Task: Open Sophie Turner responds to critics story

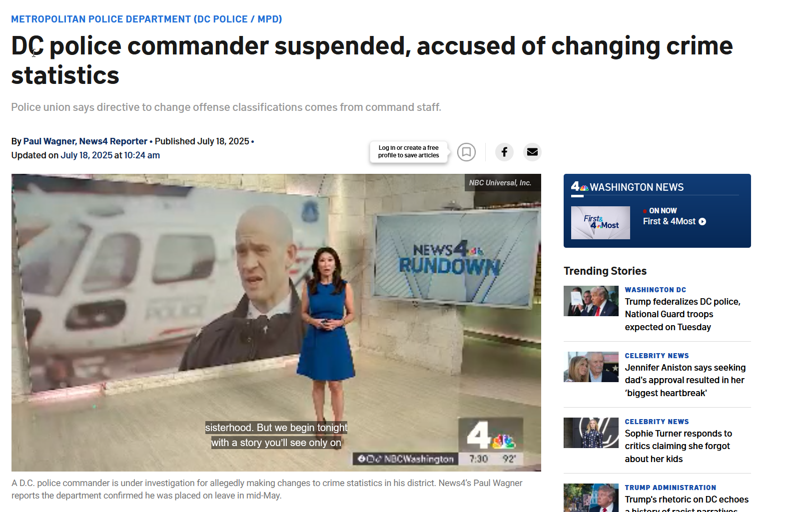Action: [678, 446]
